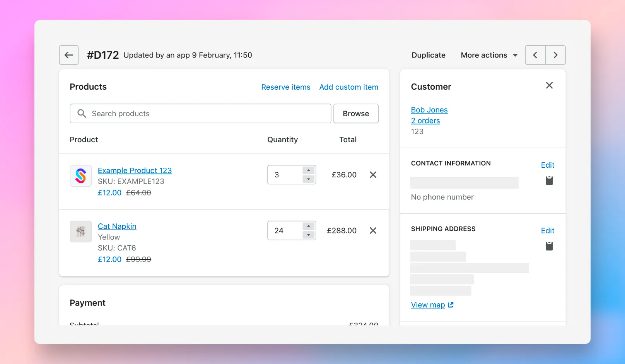Decrease Example Product 123 quantity by one

click(308, 179)
